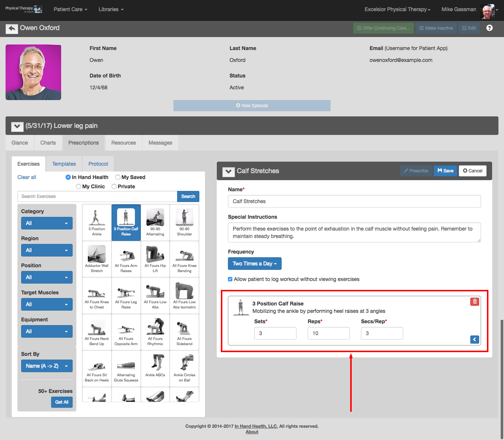The height and width of the screenshot is (440, 504).
Task: Click the blue left-chevron on exercise card
Action: [475, 340]
